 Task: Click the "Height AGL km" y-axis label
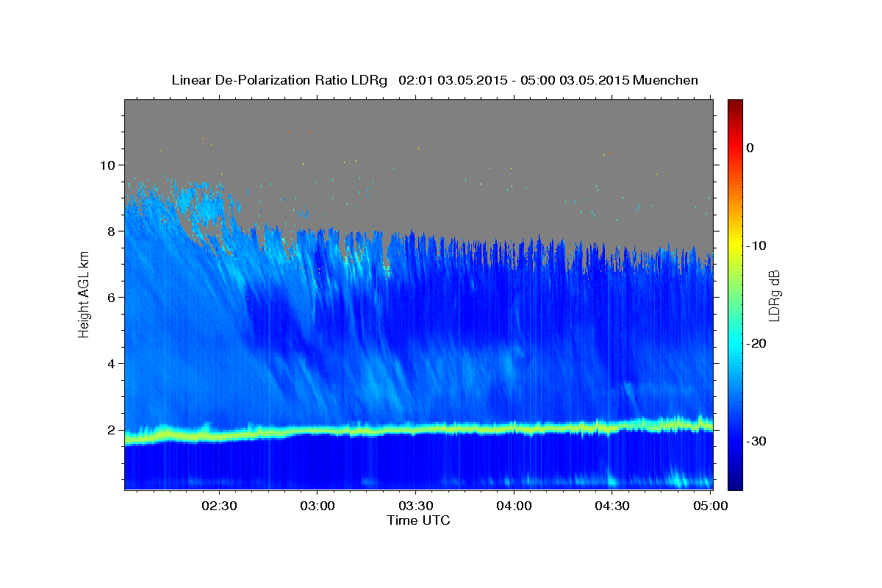(84, 294)
